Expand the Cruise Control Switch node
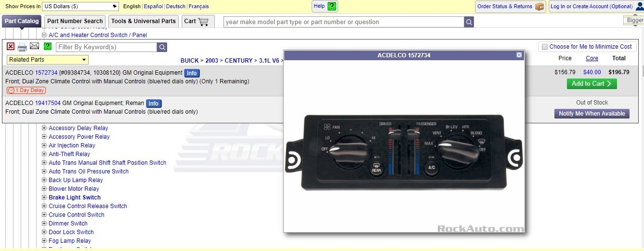This screenshot has width=644, height=251. [x=44, y=215]
